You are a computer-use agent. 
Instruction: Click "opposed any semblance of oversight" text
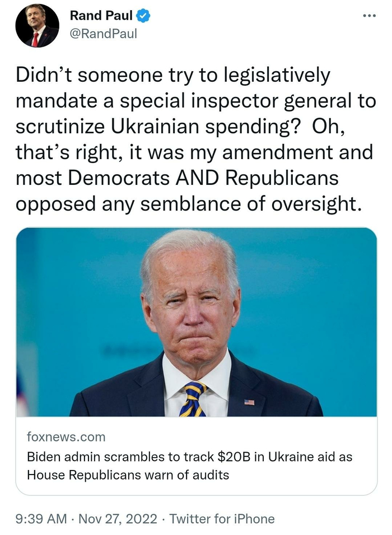(x=186, y=204)
